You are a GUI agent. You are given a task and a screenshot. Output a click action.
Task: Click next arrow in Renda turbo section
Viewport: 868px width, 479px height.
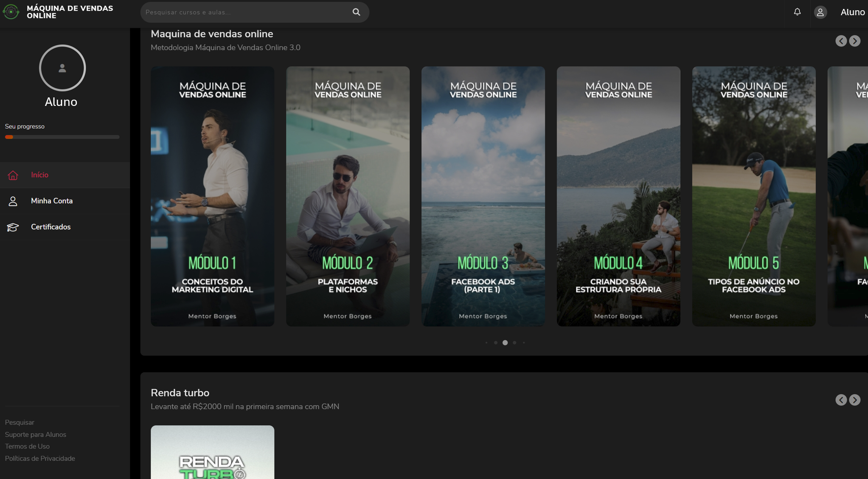[x=855, y=400]
